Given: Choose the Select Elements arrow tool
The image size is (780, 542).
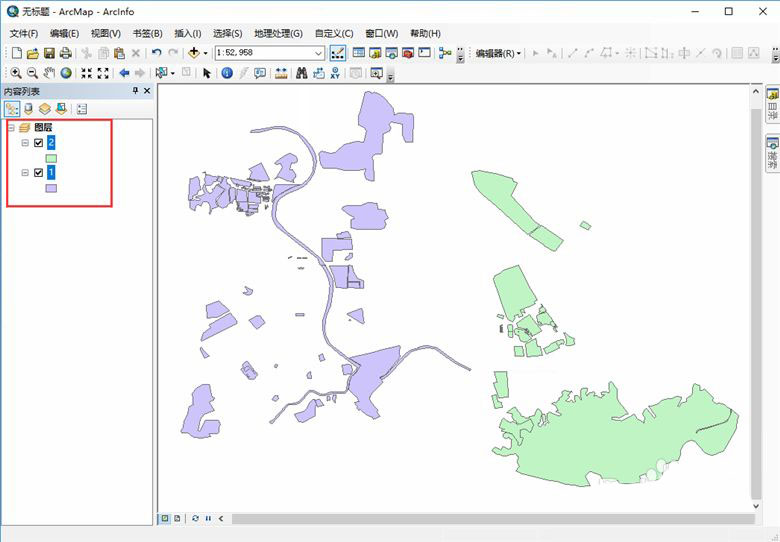Looking at the screenshot, I should (206, 73).
